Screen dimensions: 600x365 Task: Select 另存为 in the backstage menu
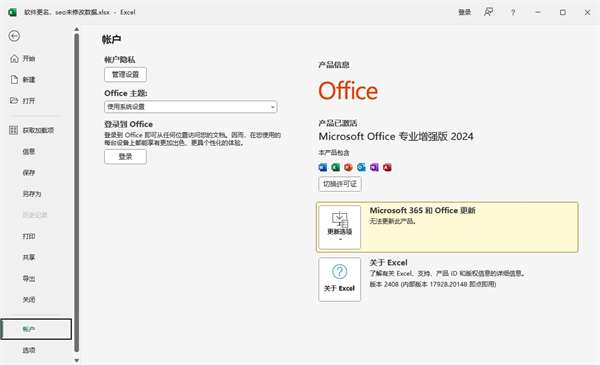(32, 194)
